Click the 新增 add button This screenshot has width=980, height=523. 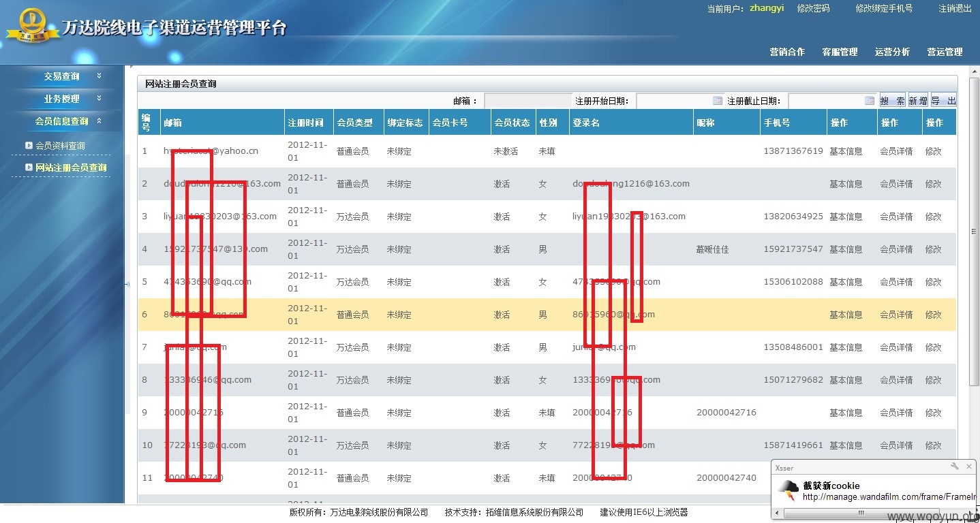(x=918, y=101)
